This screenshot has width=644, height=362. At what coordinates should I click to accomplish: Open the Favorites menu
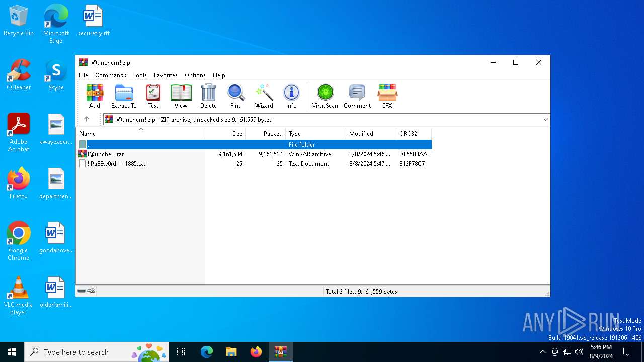point(166,75)
